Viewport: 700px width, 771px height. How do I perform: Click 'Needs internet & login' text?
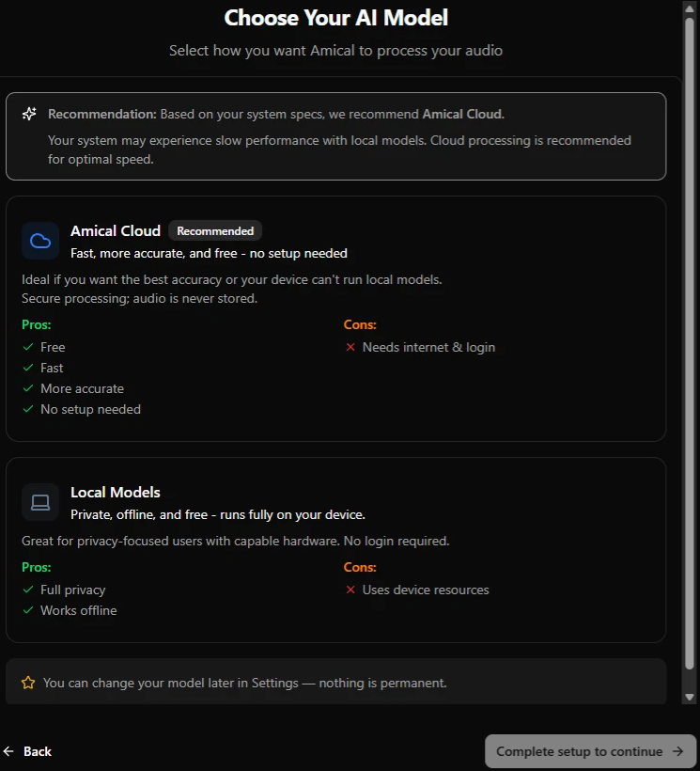coord(428,347)
